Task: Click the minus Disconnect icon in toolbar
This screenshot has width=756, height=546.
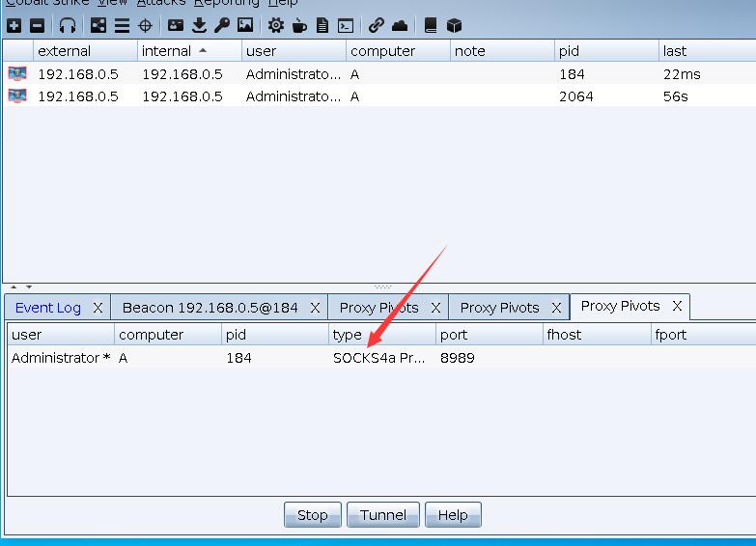Action: [37, 25]
